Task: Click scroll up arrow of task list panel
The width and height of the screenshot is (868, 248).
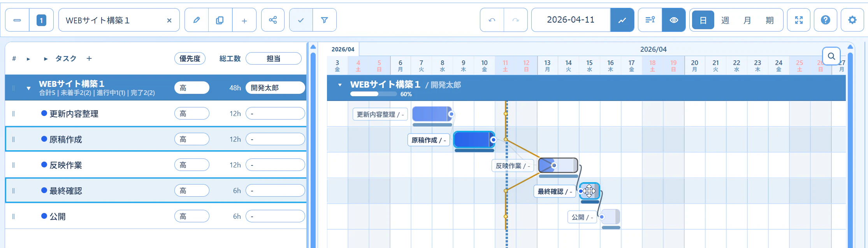Action: (x=313, y=47)
